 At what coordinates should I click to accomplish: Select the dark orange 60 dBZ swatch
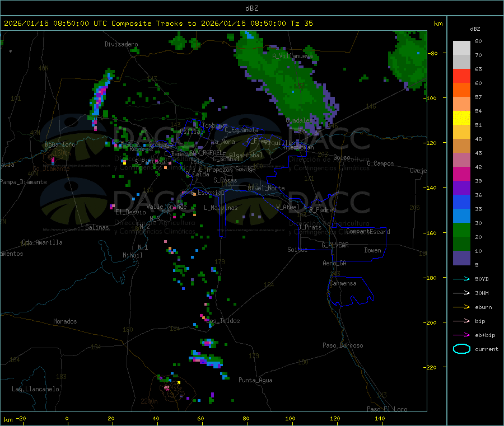click(461, 90)
